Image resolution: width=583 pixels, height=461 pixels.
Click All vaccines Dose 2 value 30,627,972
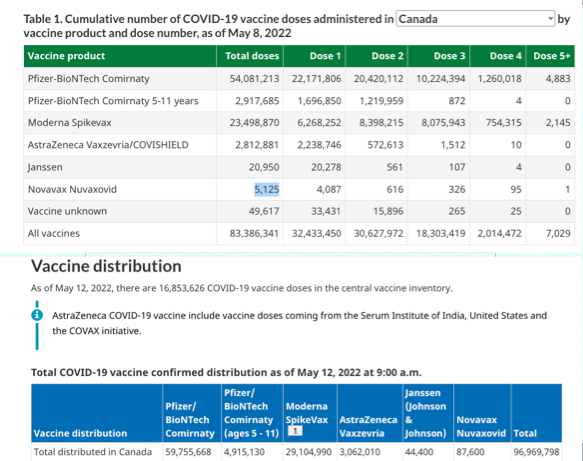coord(379,233)
